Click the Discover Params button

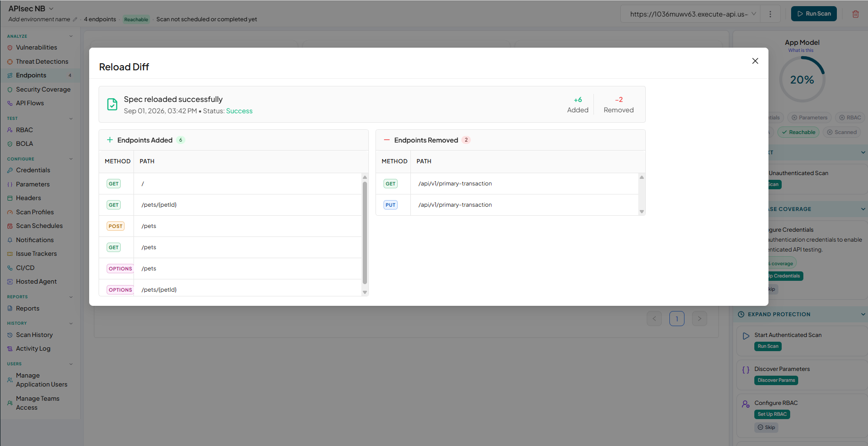pos(776,380)
